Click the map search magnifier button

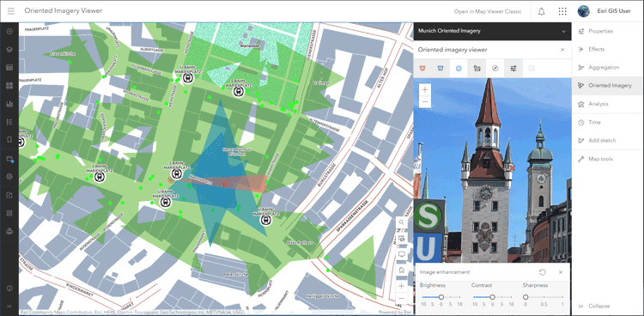tap(401, 222)
